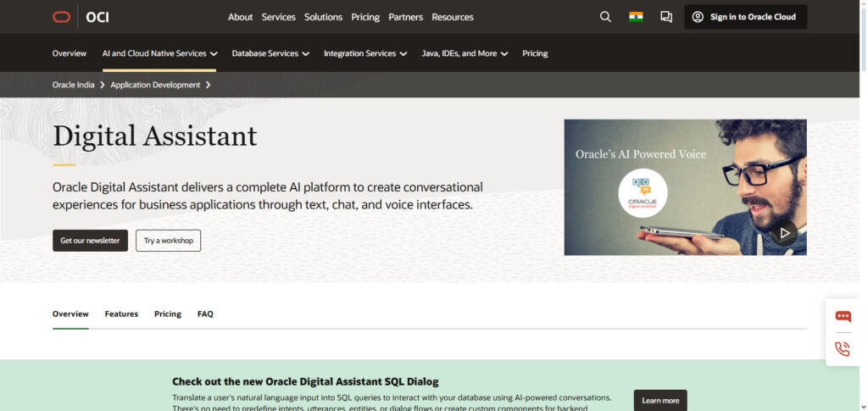This screenshot has height=411, width=868.
Task: Open the Services menu
Action: click(x=278, y=17)
